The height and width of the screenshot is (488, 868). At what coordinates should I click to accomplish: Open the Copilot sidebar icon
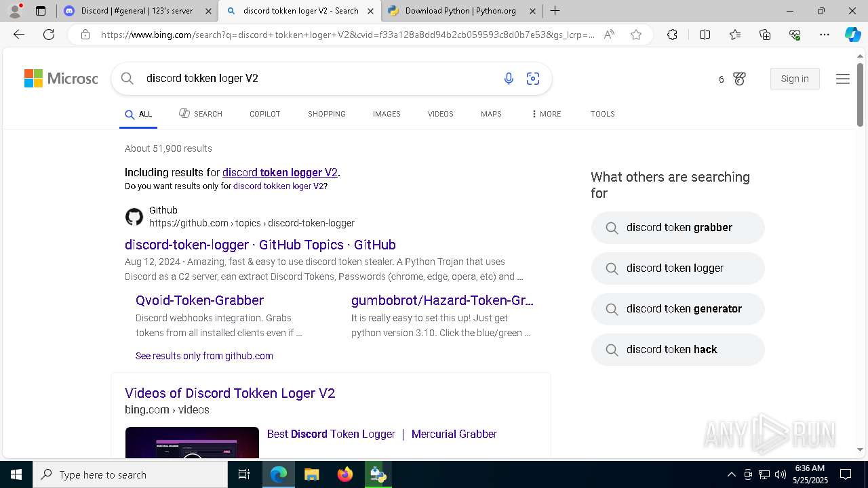(x=852, y=35)
